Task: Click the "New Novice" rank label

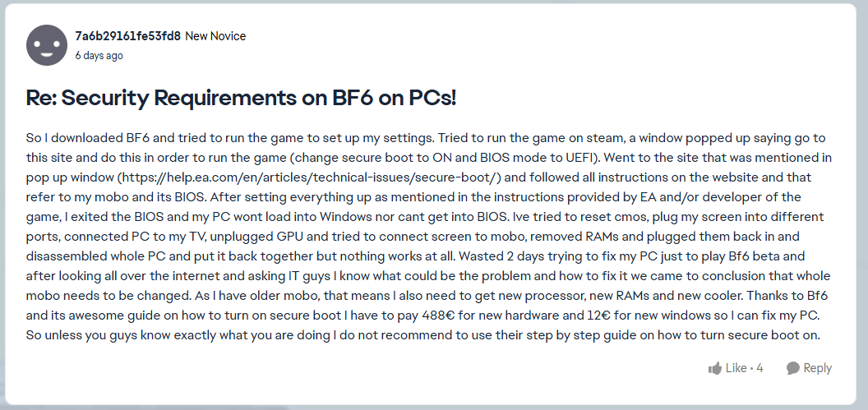Action: (x=215, y=36)
